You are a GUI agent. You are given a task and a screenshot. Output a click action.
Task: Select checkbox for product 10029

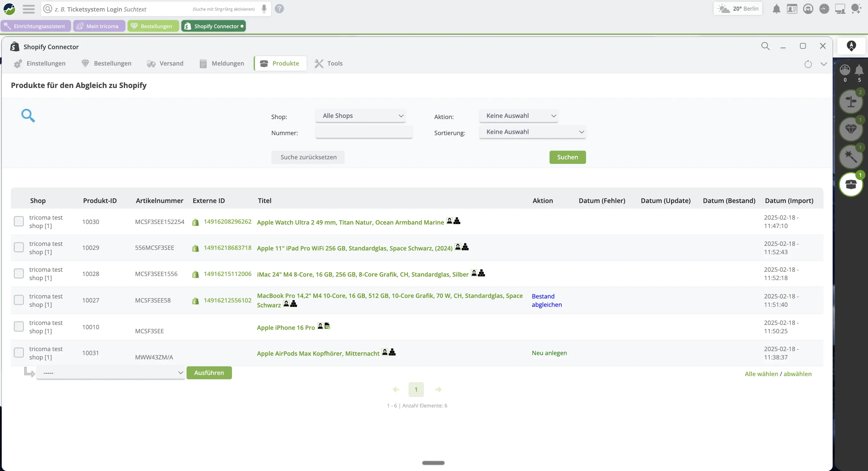click(19, 248)
